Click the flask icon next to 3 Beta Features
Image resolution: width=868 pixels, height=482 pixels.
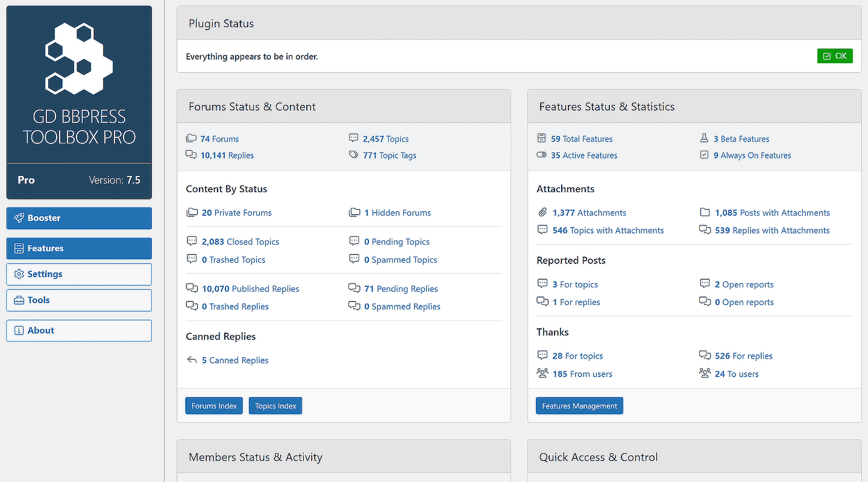tap(704, 139)
